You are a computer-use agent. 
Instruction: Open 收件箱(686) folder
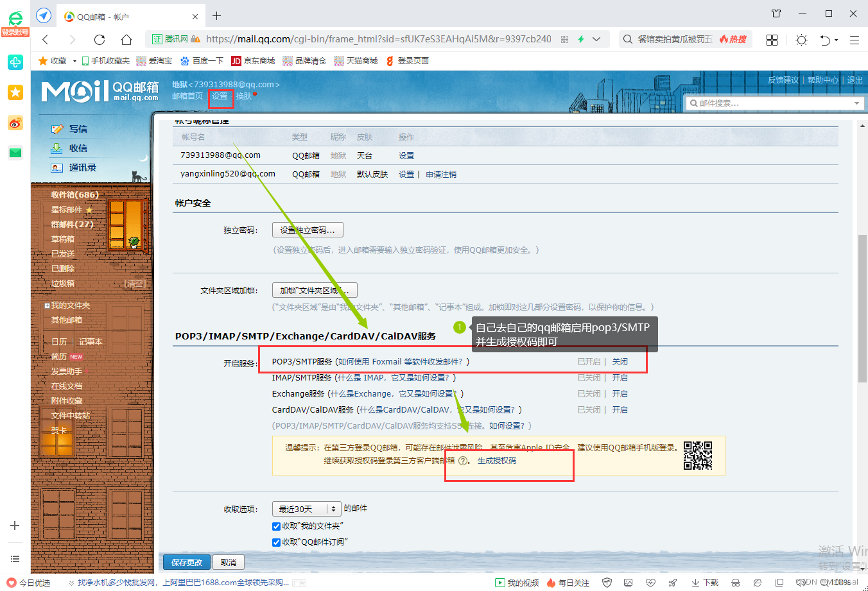pos(74,194)
